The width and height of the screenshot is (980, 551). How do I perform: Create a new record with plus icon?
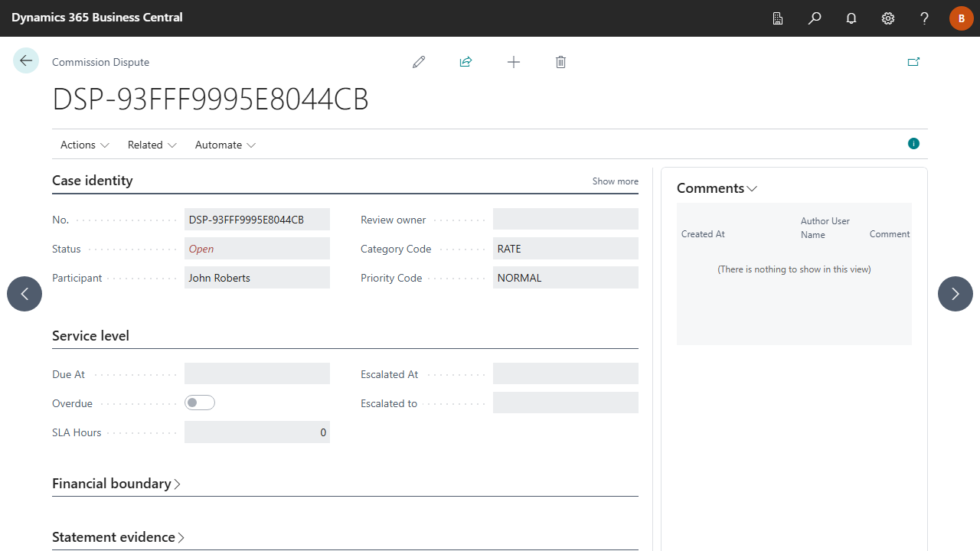pyautogui.click(x=514, y=62)
